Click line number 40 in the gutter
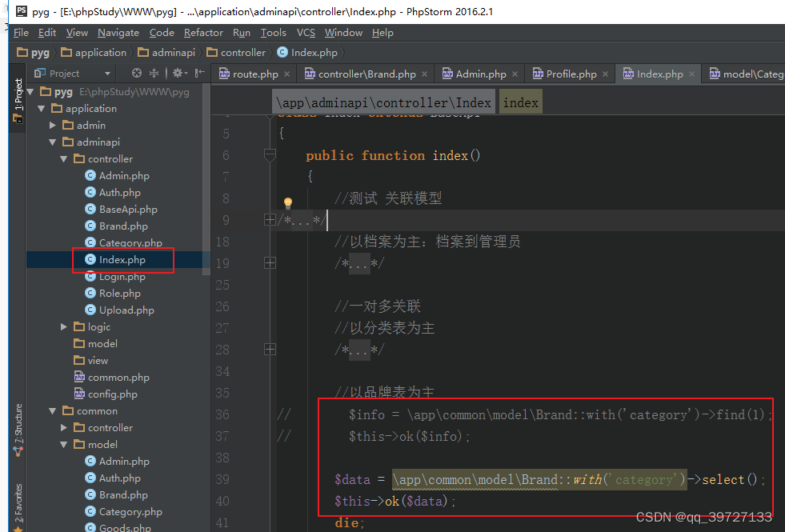Viewport: 785px width, 532px height. 222,501
